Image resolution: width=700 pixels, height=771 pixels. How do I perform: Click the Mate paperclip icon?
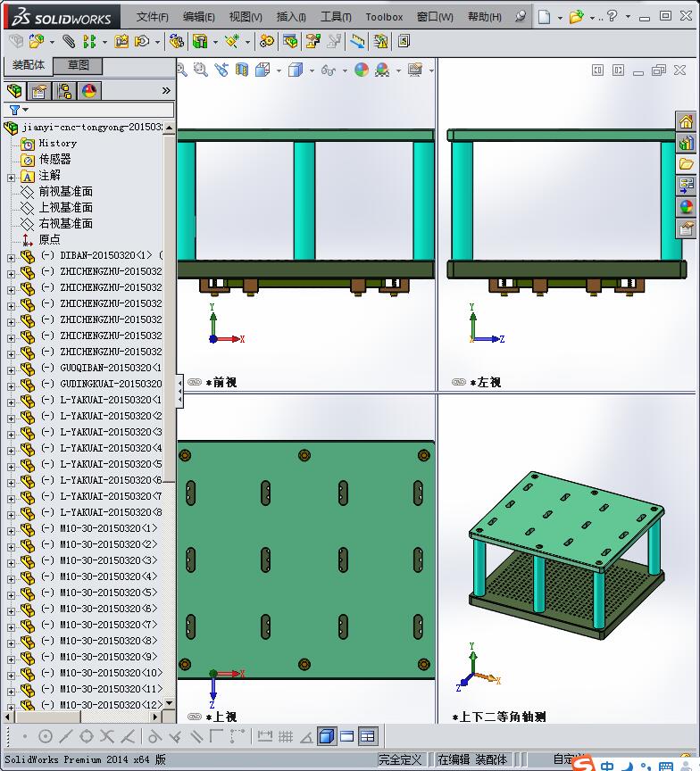pos(69,41)
